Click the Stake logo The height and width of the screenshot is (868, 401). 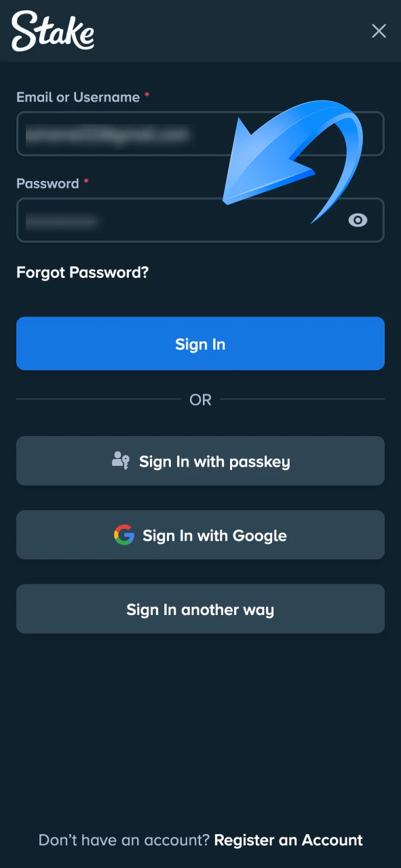pos(52,31)
